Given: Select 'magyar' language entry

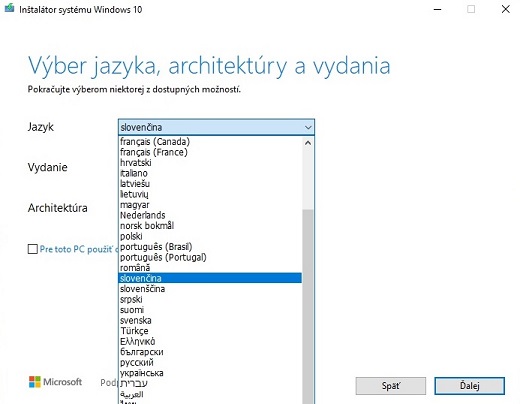Looking at the screenshot, I should point(210,205).
